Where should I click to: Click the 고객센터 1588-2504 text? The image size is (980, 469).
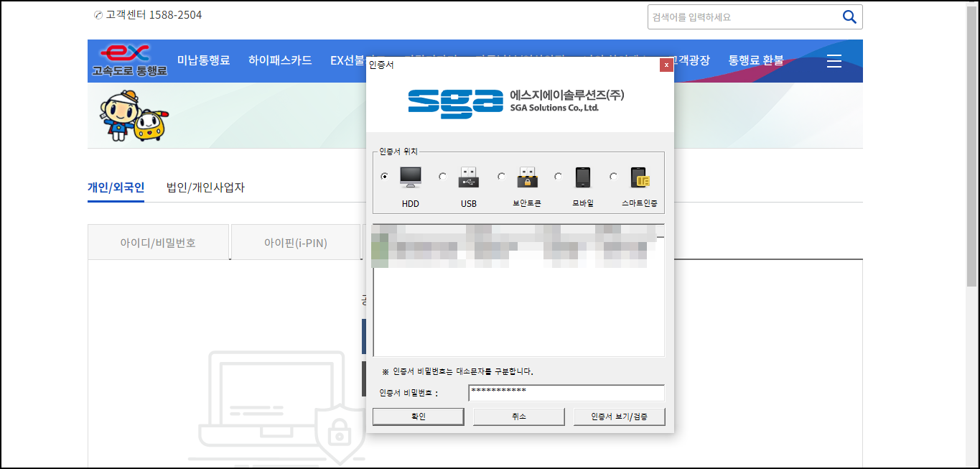coord(148,14)
